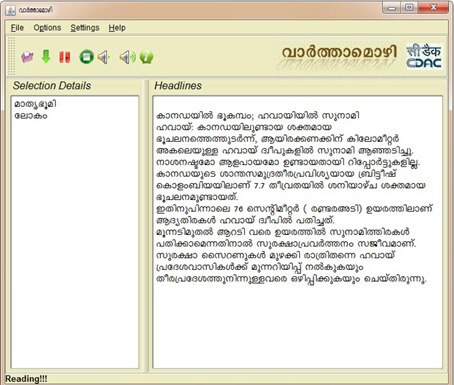The height and width of the screenshot is (385, 454).
Task: Open the Help menu
Action: click(x=117, y=28)
